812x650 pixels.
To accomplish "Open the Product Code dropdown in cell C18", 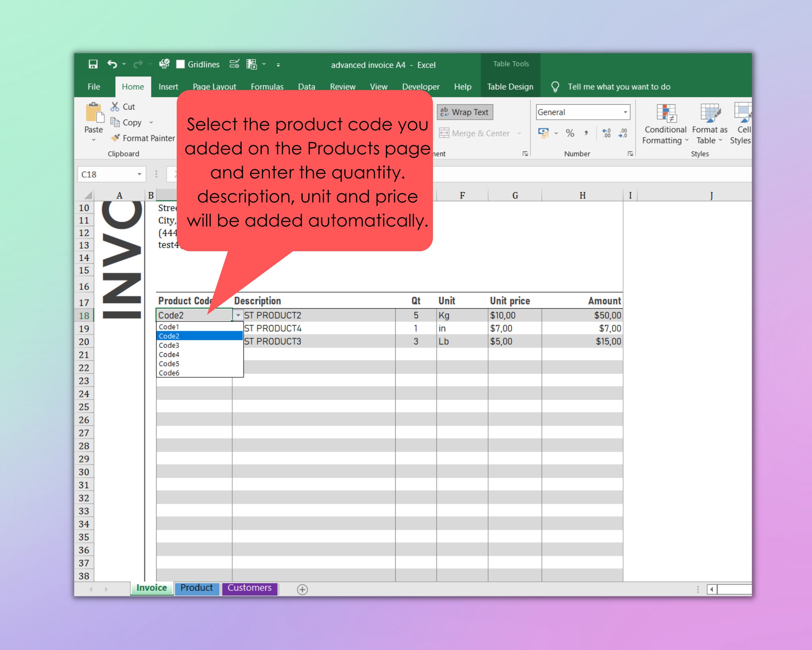I will coord(238,315).
